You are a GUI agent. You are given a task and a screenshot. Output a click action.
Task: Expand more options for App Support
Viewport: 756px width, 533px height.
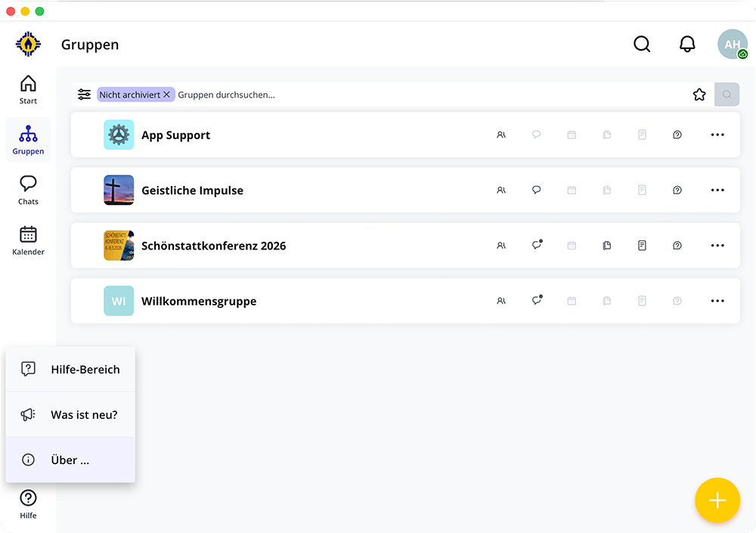click(x=717, y=135)
